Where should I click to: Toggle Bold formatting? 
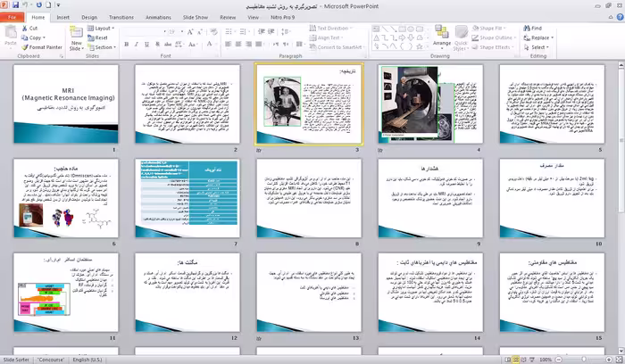[x=127, y=45]
